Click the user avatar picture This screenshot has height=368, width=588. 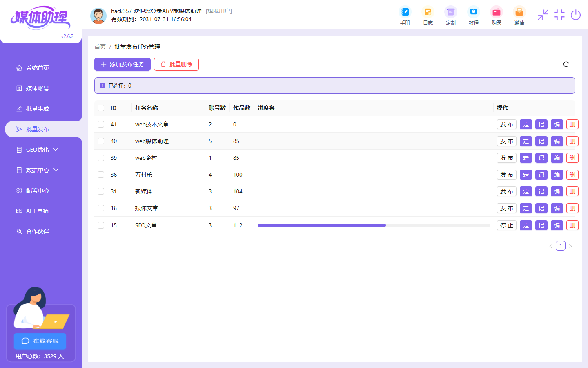click(98, 16)
